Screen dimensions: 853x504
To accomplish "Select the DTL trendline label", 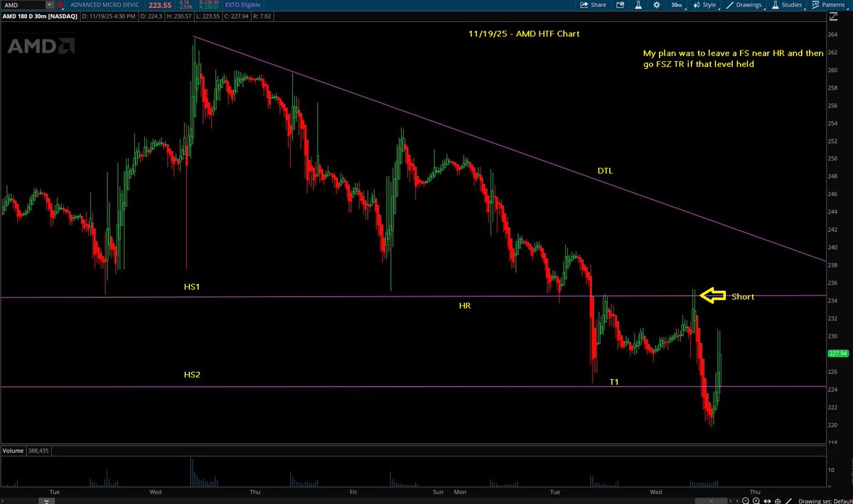I will (605, 171).
